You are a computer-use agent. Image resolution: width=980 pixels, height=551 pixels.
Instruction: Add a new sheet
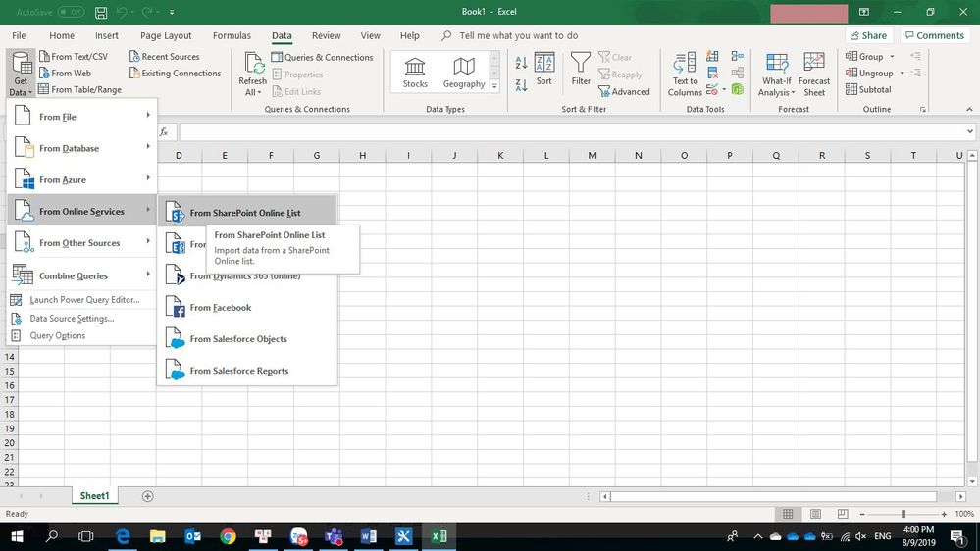147,496
